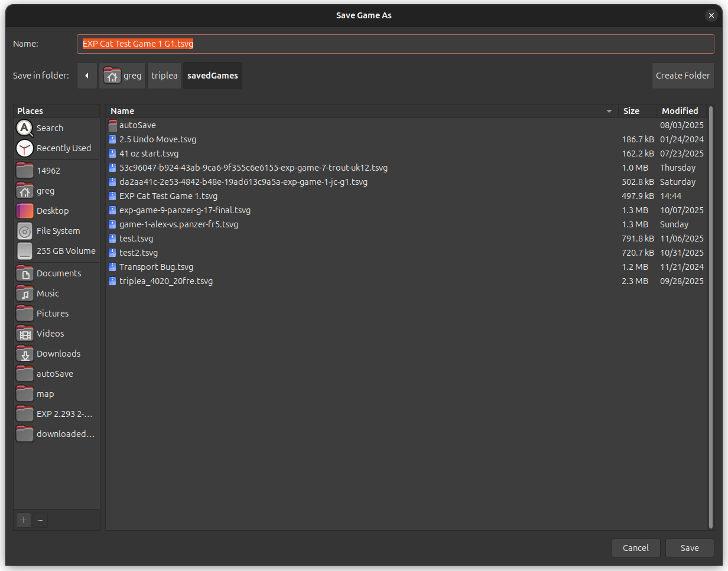Open the 255 GB Volume
728x571 pixels.
66,250
